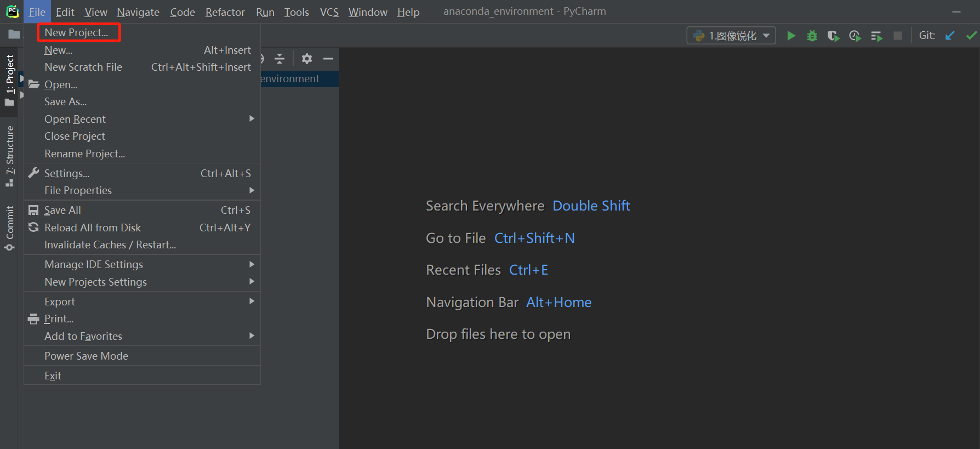980x449 pixels.
Task: Open the Commit side tool window
Action: click(x=9, y=228)
